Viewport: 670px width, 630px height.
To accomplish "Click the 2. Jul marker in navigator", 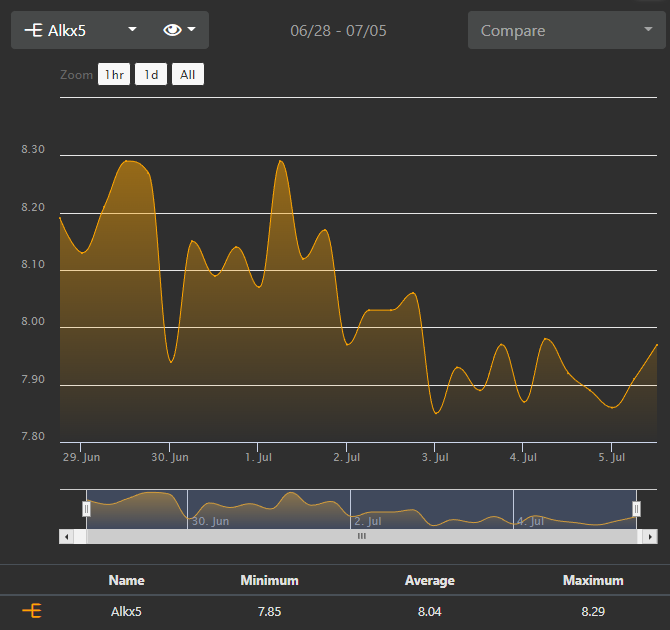I will pos(367,521).
